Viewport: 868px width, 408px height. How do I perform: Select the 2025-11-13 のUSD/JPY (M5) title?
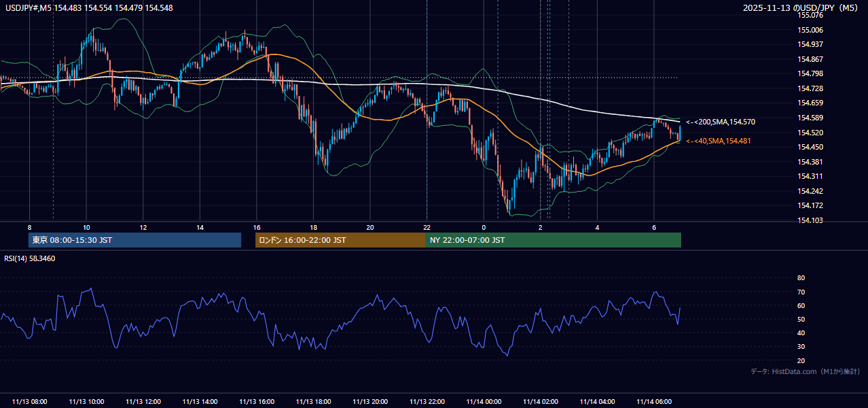coord(801,8)
